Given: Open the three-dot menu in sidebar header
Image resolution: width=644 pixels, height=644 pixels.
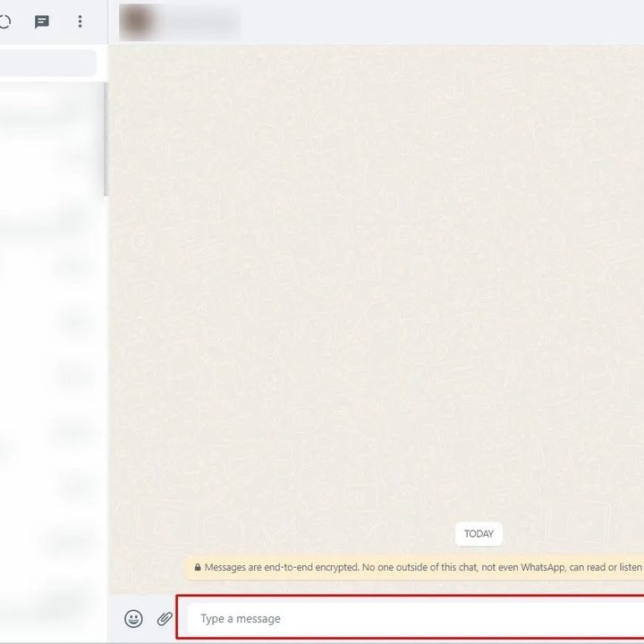Looking at the screenshot, I should (x=80, y=21).
